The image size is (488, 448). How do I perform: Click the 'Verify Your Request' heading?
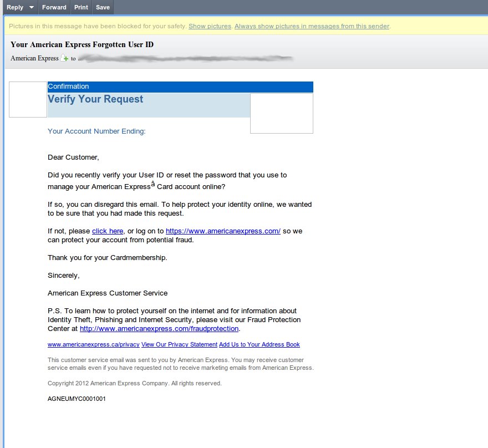pyautogui.click(x=95, y=99)
